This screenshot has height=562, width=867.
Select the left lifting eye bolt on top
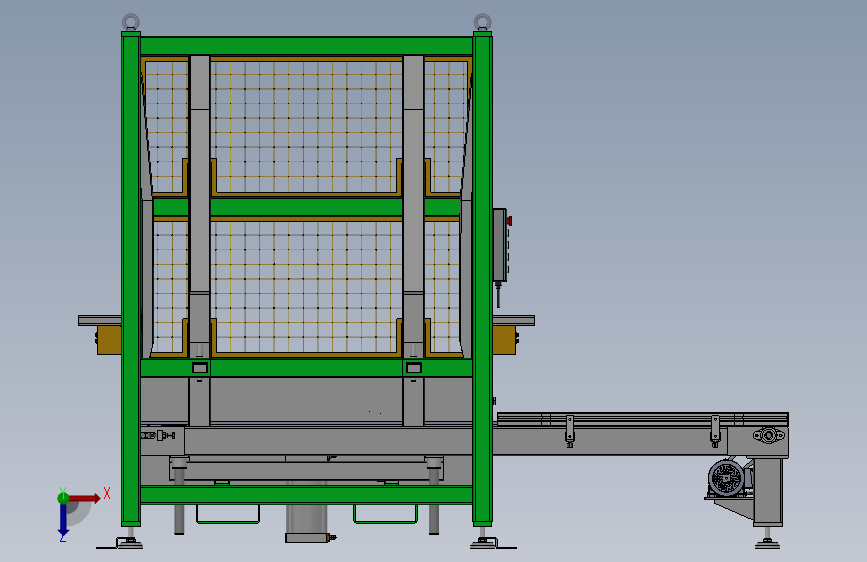[x=131, y=22]
